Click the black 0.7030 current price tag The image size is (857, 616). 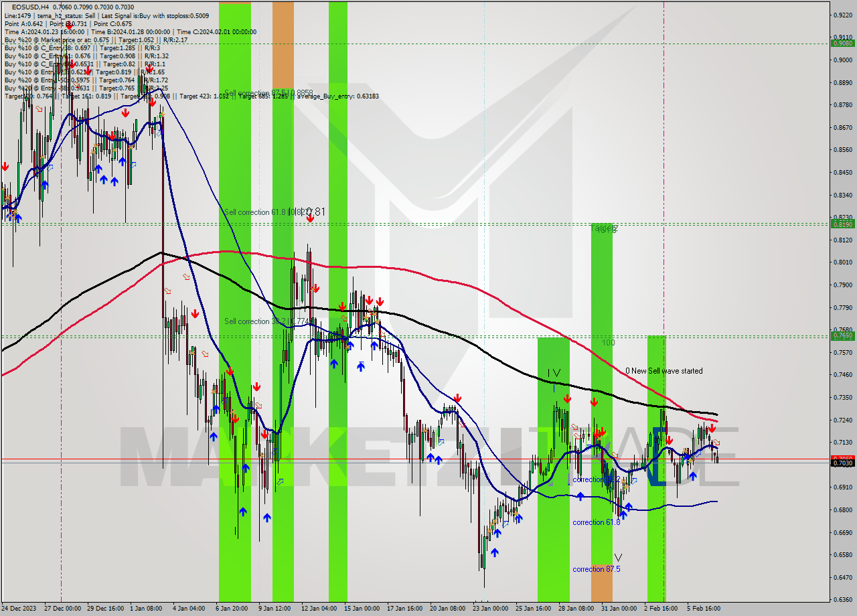(x=842, y=463)
